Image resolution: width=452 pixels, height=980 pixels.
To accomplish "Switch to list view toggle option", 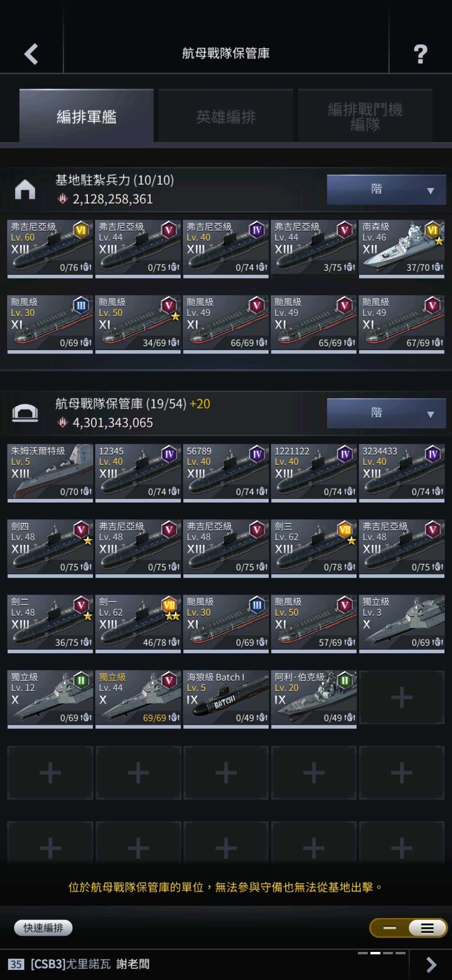I will tap(427, 928).
